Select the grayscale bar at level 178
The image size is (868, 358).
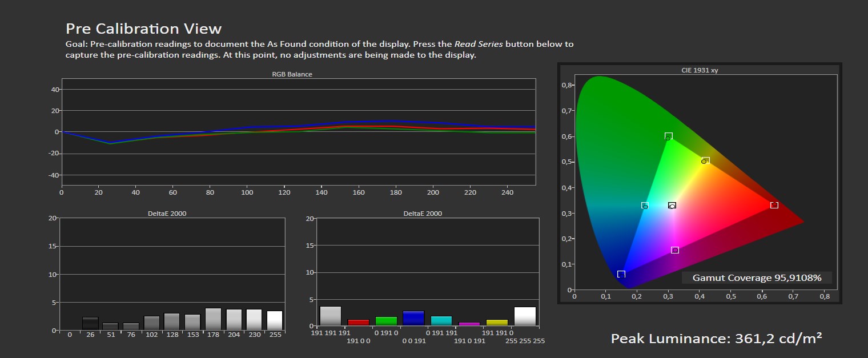pos(213,319)
